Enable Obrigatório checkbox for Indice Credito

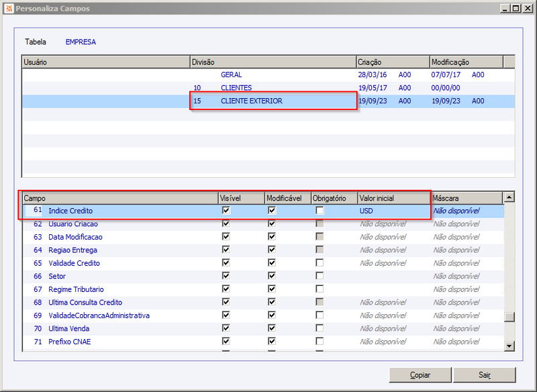coord(320,210)
